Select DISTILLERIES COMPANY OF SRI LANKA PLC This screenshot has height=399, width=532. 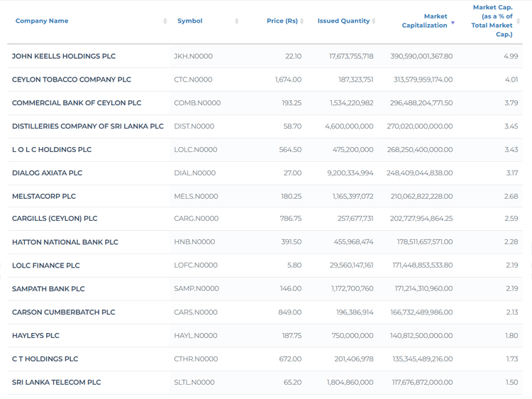click(87, 126)
